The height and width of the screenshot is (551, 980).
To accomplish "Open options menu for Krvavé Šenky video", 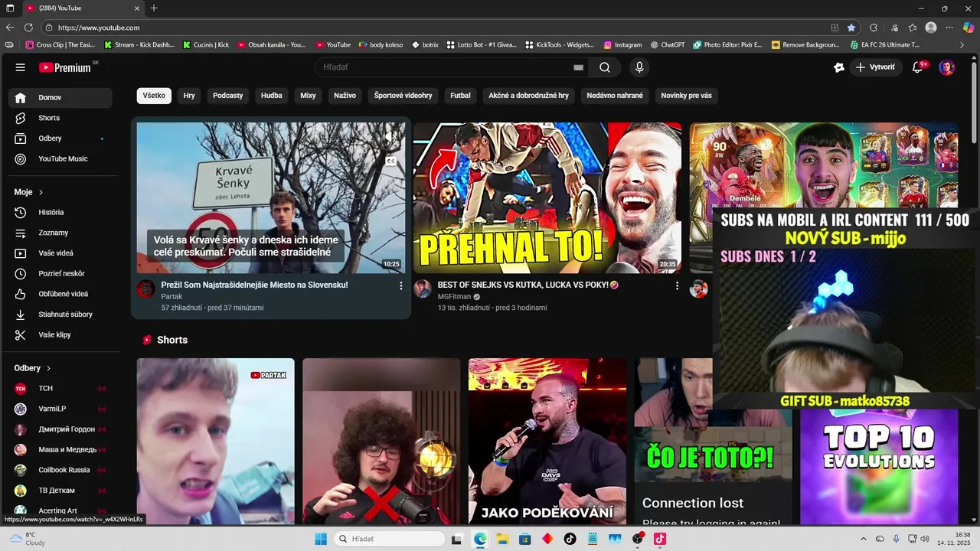I will tap(400, 285).
